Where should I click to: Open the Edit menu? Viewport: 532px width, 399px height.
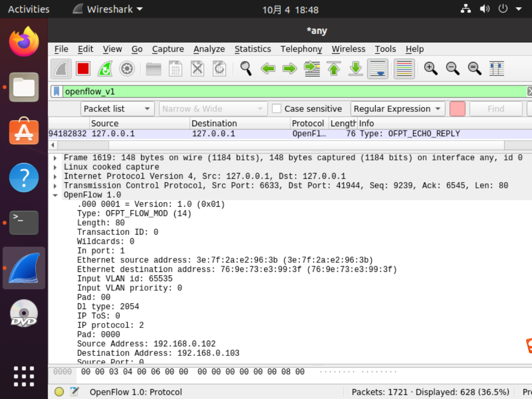85,49
